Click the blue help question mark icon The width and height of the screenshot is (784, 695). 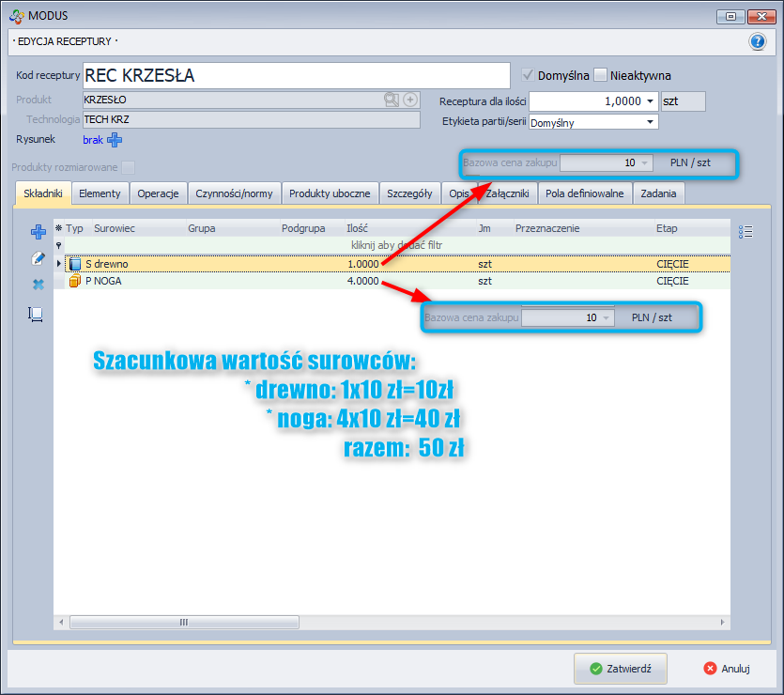click(x=758, y=41)
